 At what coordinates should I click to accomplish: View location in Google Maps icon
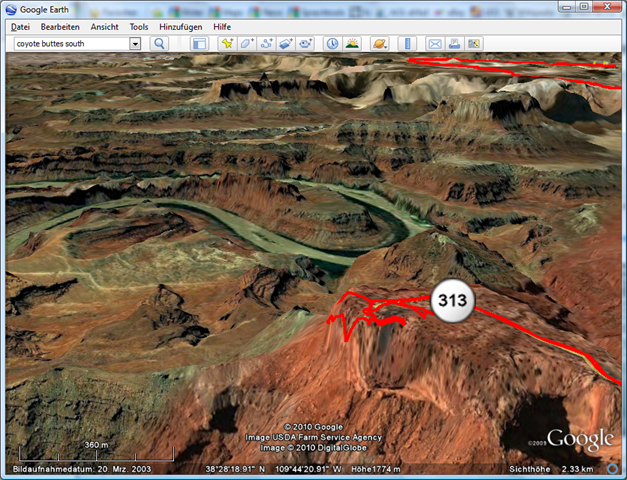[474, 44]
